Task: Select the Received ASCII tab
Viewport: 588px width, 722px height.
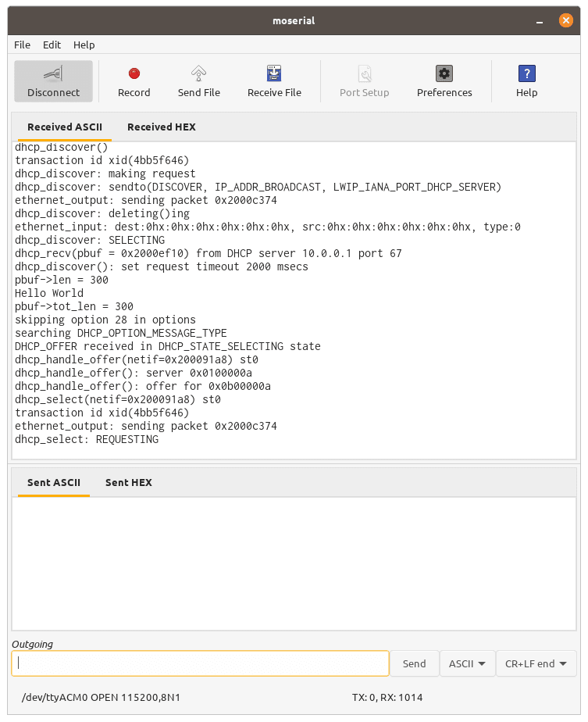Action: (65, 127)
